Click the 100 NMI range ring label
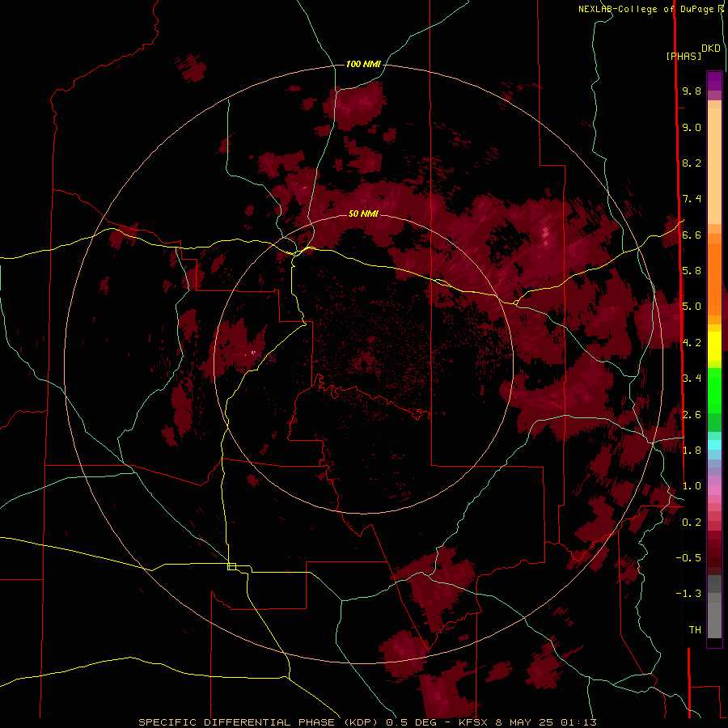Image resolution: width=728 pixels, height=728 pixels. pos(363,64)
